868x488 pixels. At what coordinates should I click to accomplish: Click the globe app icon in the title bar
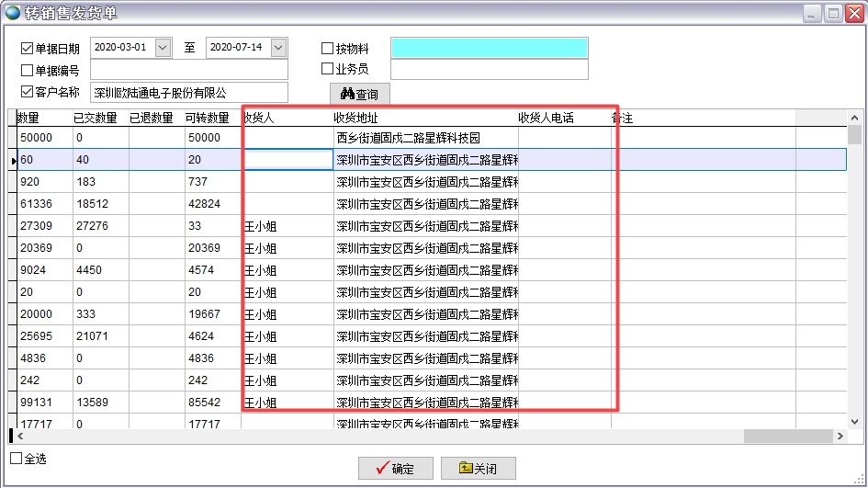[13, 13]
